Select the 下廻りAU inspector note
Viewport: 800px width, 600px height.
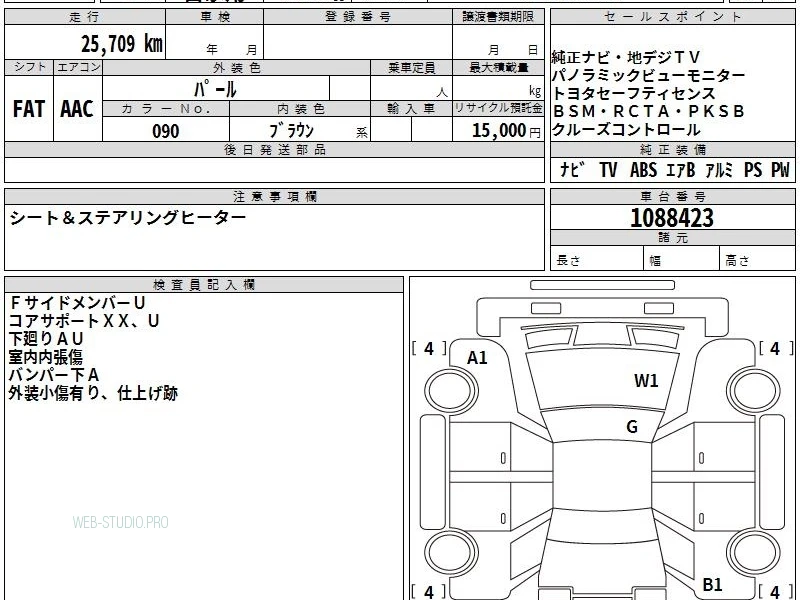pyautogui.click(x=46, y=339)
